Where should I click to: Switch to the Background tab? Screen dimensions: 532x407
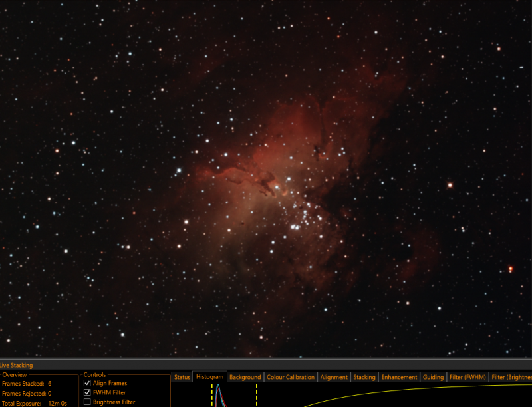(245, 377)
